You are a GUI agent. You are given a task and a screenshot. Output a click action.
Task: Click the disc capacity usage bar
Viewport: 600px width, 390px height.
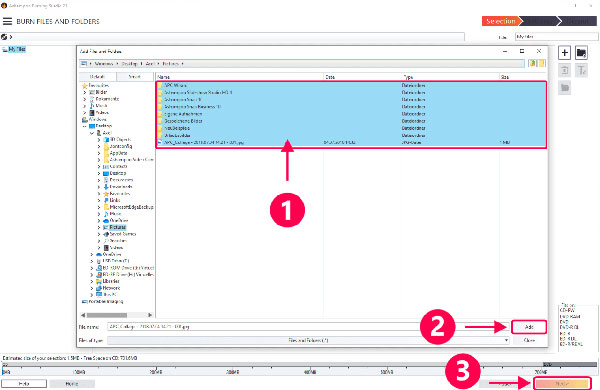pos(299,365)
